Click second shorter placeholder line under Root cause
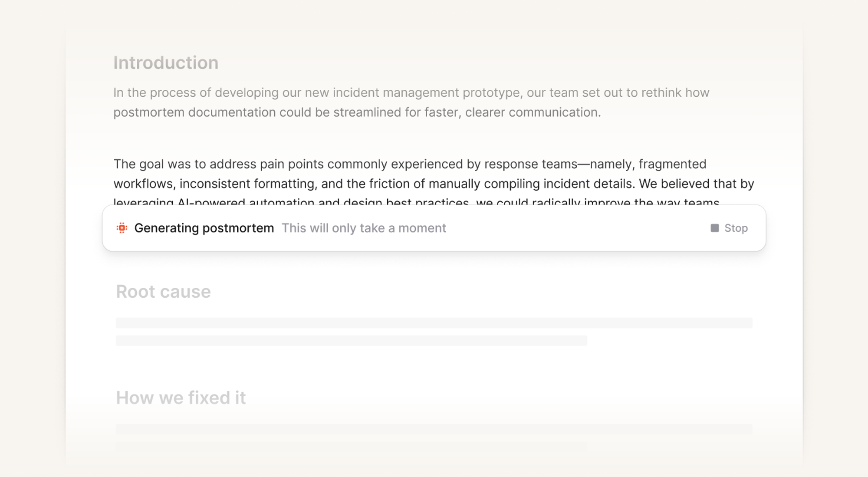This screenshot has width=868, height=477. pos(352,340)
